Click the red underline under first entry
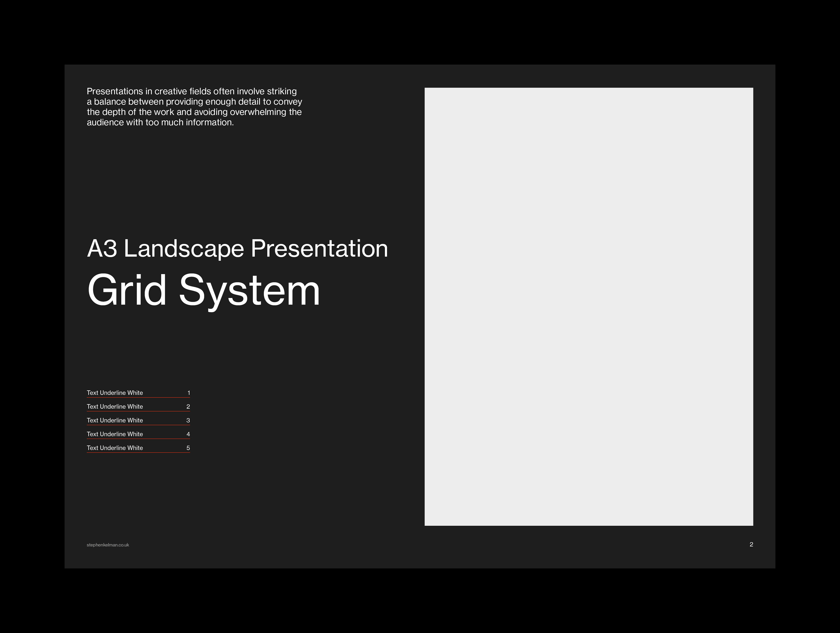The height and width of the screenshot is (633, 840). (138, 397)
